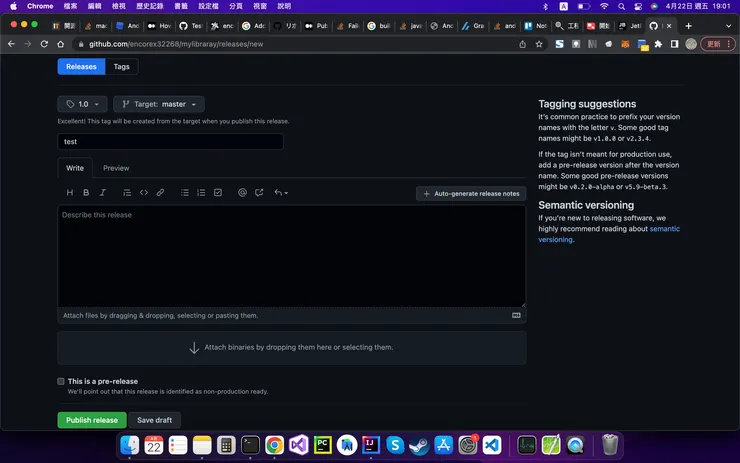Add a link using the link icon

(x=160, y=192)
